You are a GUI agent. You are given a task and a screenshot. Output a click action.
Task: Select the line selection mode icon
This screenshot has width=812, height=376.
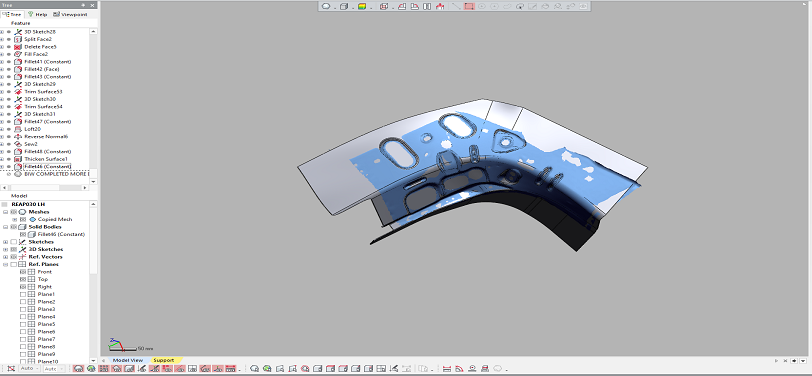(x=456, y=6)
